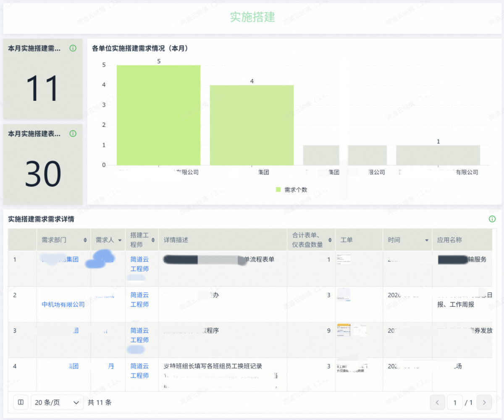The image size is (504, 420).
Task: Open info icon on 本月实施搭建需求 card
Action: click(73, 48)
